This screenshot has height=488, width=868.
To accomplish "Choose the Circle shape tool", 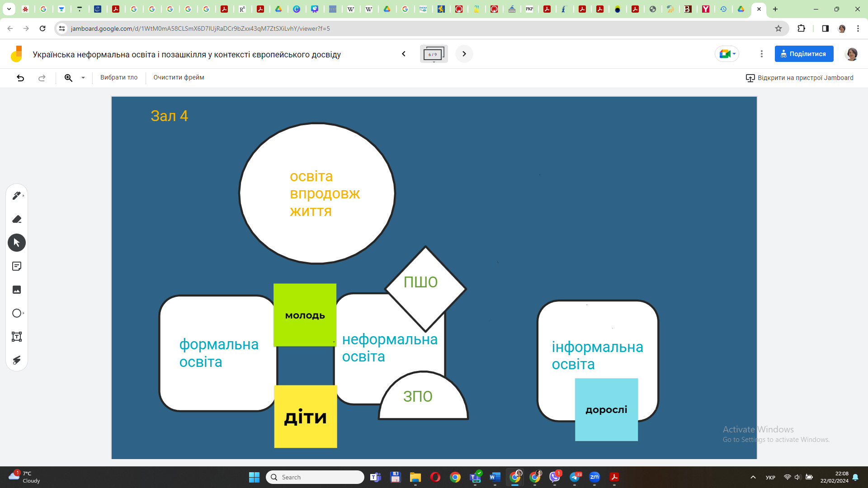I will point(17,313).
